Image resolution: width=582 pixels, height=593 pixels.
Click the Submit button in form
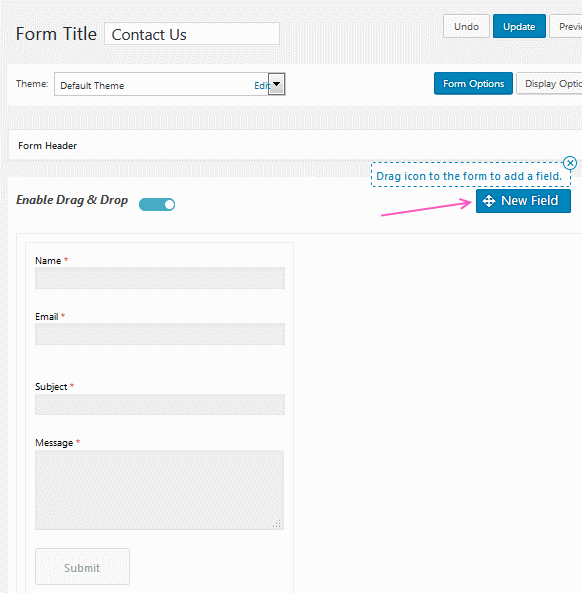pyautogui.click(x=82, y=567)
